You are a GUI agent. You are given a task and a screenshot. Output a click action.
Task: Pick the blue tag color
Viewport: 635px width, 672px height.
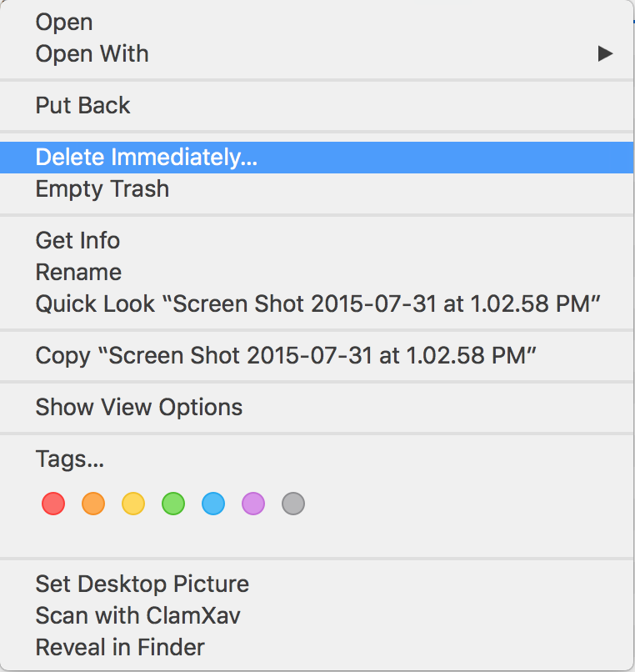tap(213, 504)
